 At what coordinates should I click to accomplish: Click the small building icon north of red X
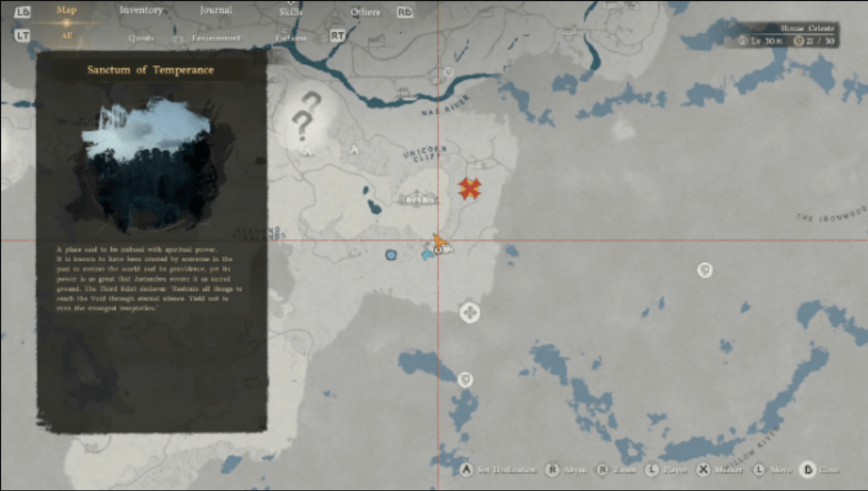point(480,165)
